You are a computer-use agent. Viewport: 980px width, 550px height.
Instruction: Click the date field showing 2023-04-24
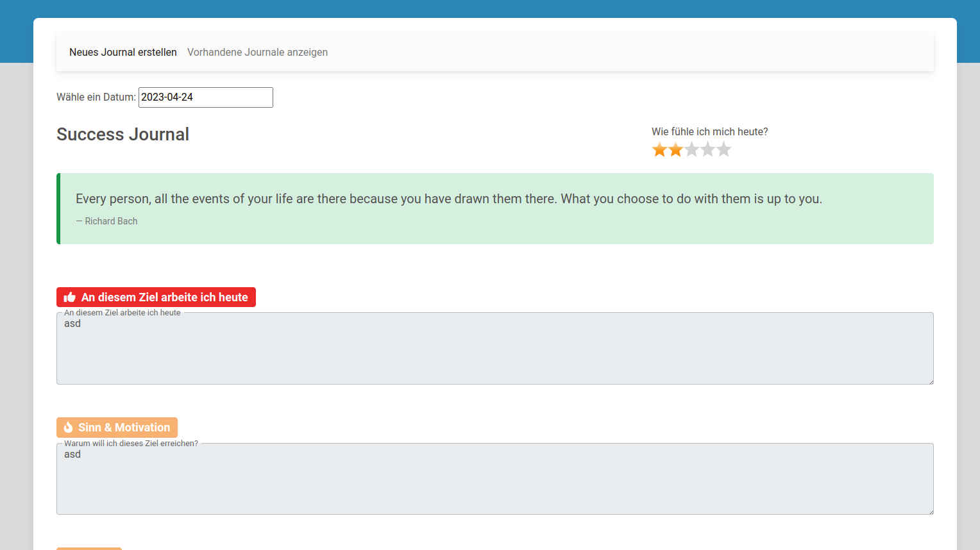click(x=206, y=97)
